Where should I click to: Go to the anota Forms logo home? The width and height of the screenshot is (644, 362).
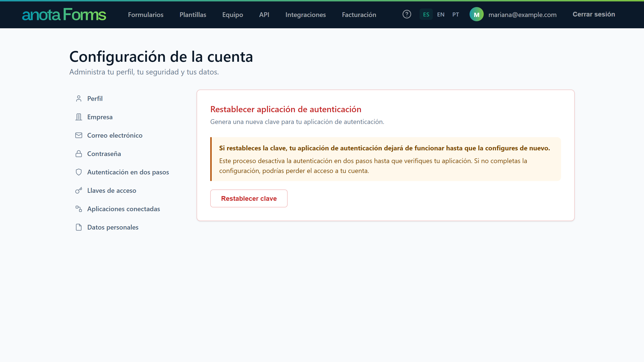[64, 14]
